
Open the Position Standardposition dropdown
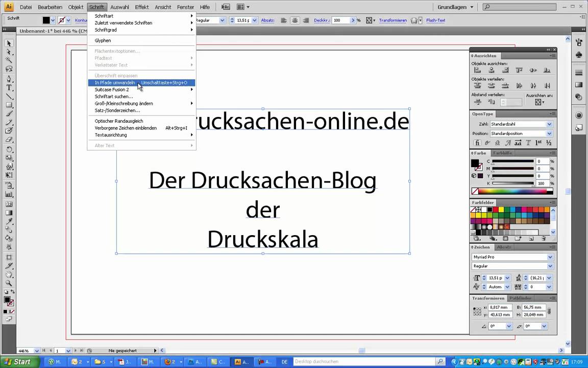[549, 134]
